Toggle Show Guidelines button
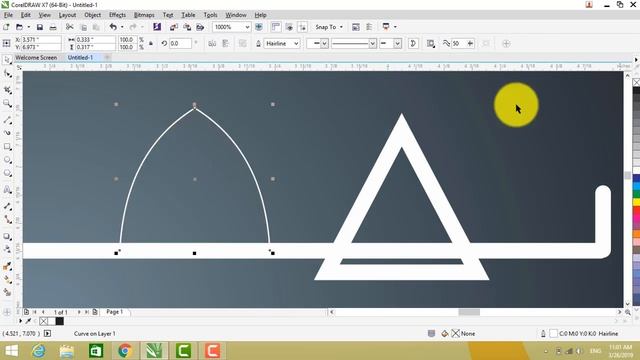Viewport: 640px width, 360px height. (302, 27)
